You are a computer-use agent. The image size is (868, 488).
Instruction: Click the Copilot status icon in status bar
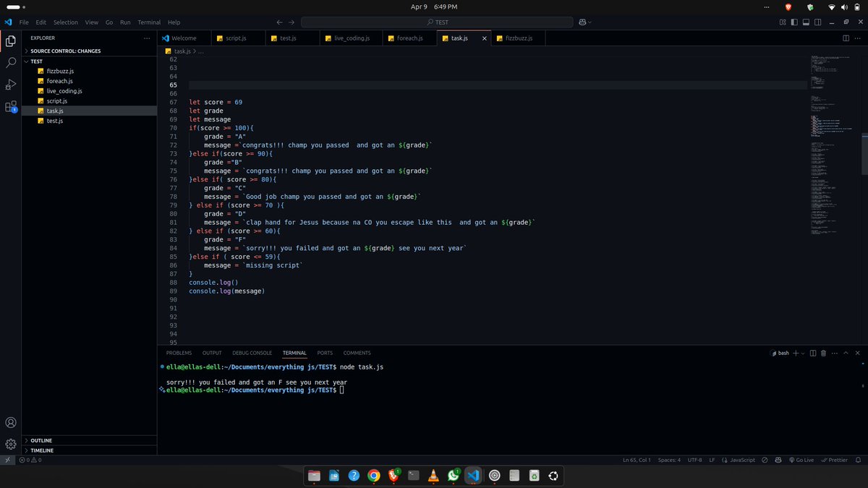(778, 460)
